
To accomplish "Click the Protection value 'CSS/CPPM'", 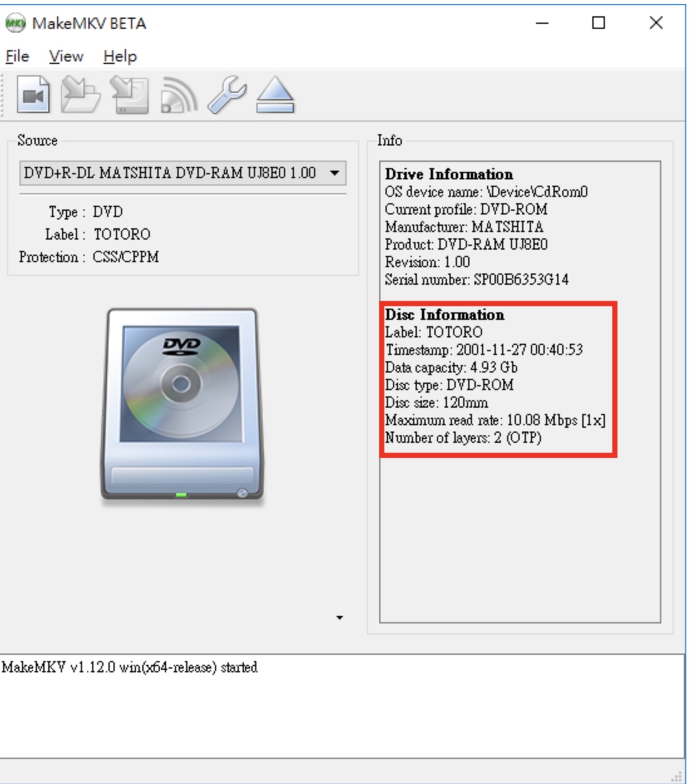I will (x=126, y=257).
